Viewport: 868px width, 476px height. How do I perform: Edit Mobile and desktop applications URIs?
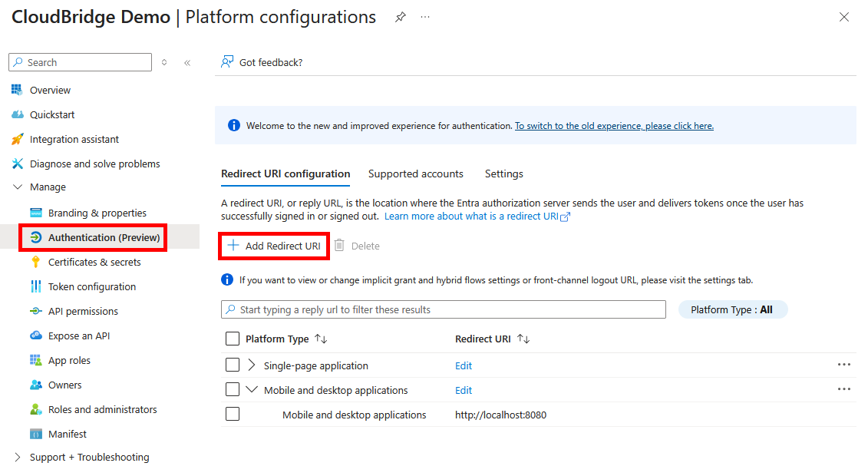click(x=464, y=390)
